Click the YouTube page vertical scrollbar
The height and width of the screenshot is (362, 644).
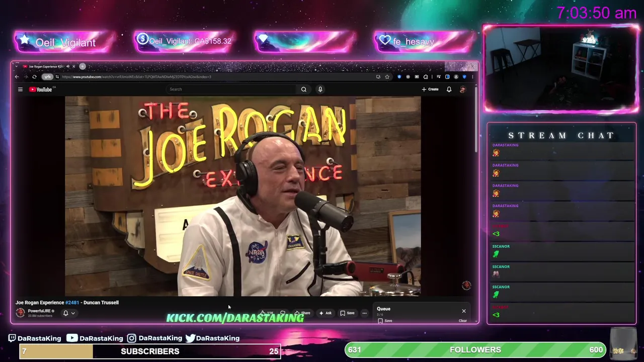point(475,121)
